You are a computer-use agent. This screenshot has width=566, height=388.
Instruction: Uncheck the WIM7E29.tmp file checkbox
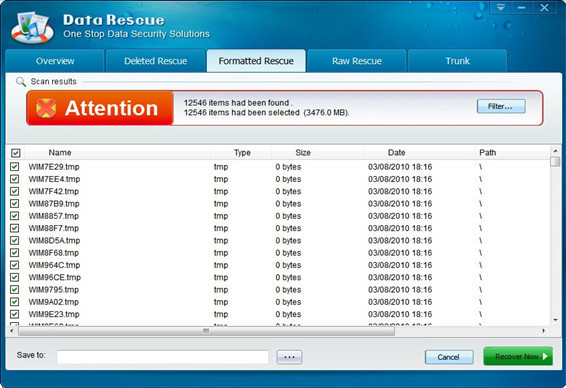click(x=14, y=167)
